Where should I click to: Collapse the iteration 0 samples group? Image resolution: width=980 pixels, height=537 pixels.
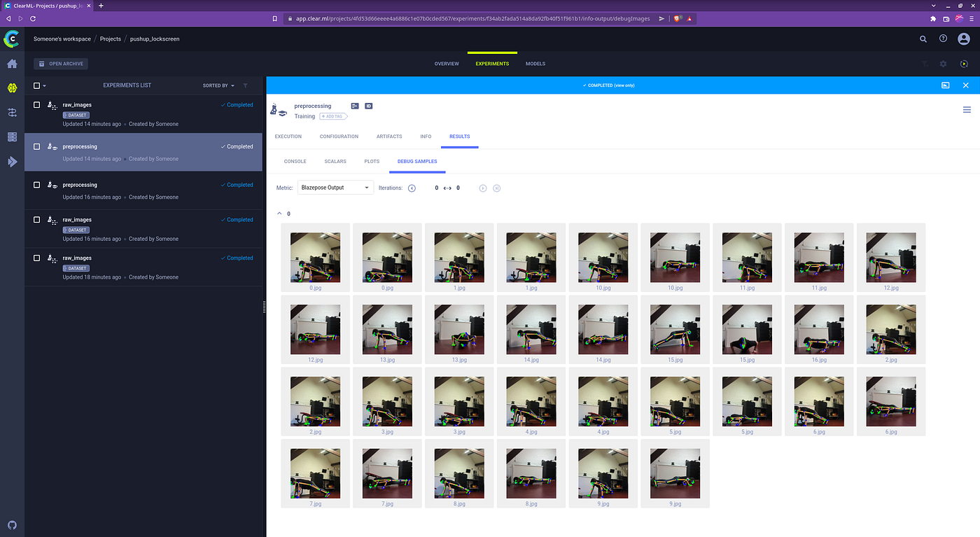[279, 214]
